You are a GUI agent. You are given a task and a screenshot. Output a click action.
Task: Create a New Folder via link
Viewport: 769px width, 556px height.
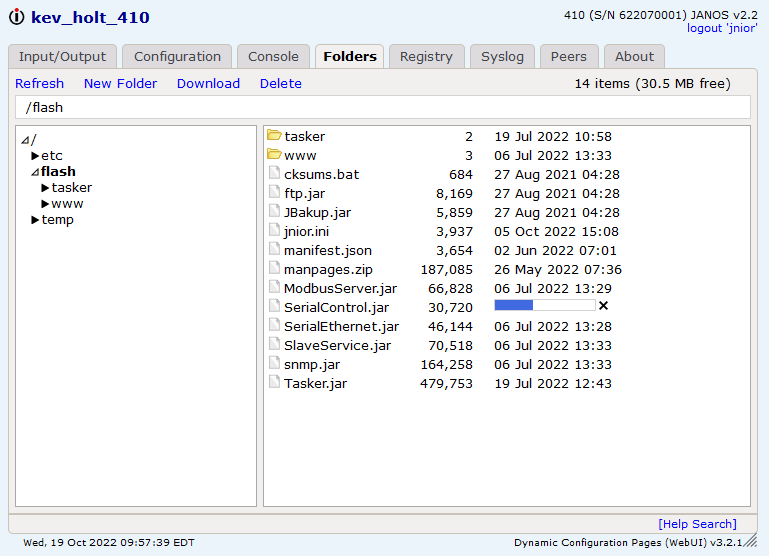(120, 84)
